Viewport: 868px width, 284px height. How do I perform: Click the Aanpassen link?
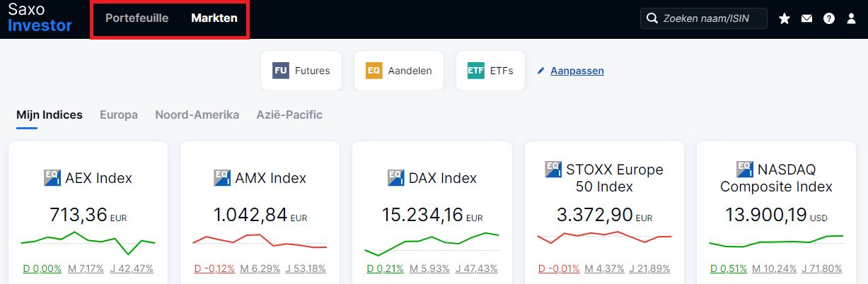[x=577, y=71]
